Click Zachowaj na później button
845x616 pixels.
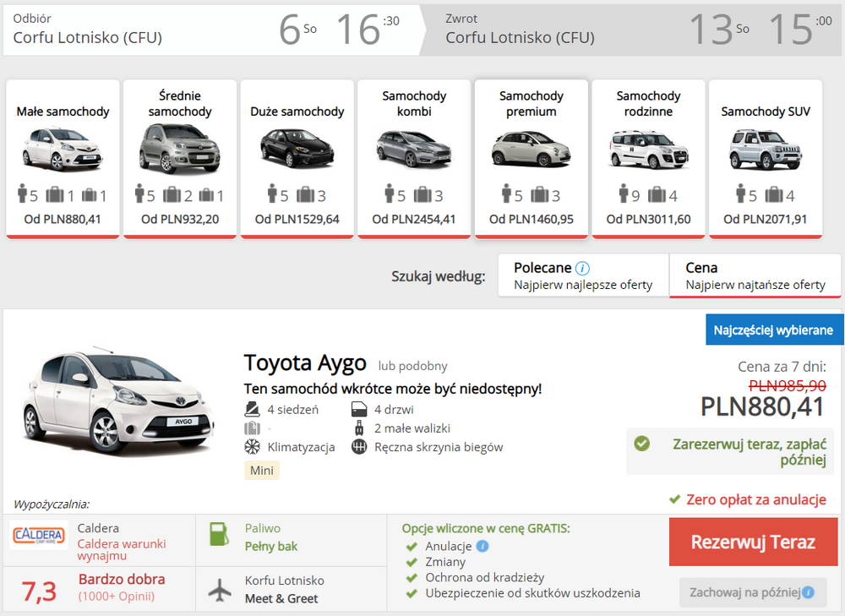(753, 592)
